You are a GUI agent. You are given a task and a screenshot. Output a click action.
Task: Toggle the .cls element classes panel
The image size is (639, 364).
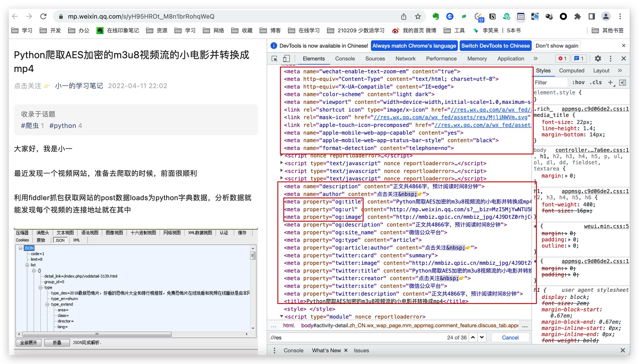[596, 83]
